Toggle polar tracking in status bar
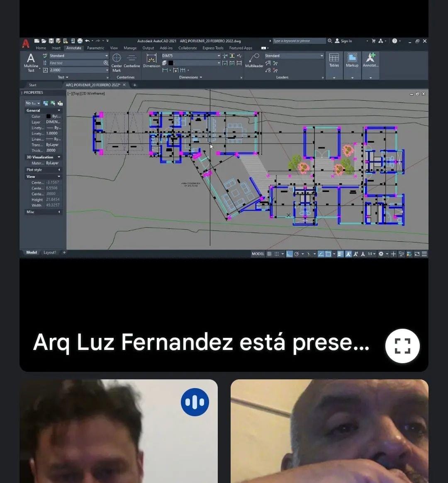448x483 pixels. (x=297, y=254)
